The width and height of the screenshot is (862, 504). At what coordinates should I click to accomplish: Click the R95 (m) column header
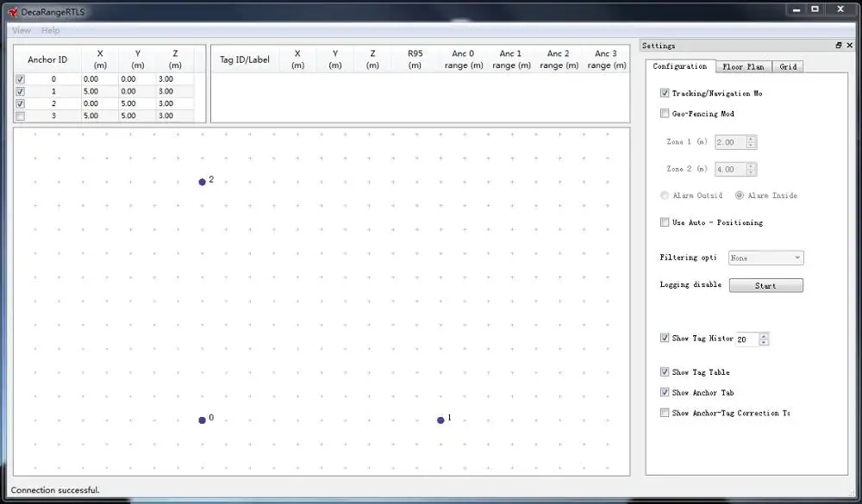point(415,59)
